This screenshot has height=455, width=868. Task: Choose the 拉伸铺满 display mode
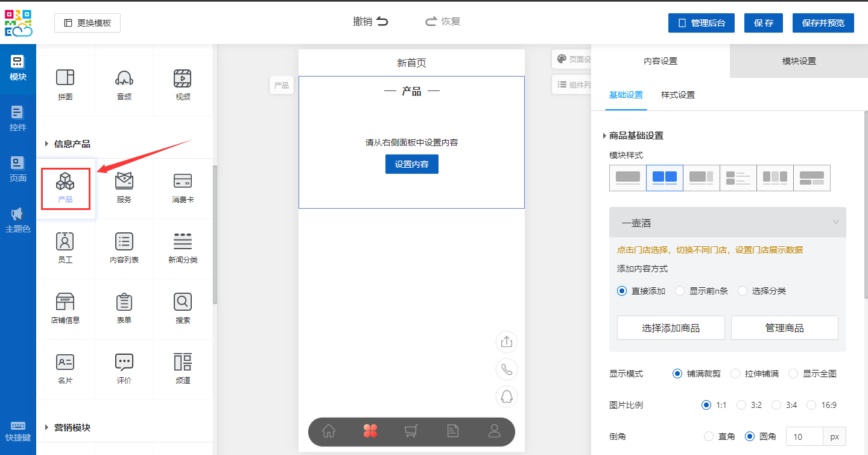[x=735, y=374]
